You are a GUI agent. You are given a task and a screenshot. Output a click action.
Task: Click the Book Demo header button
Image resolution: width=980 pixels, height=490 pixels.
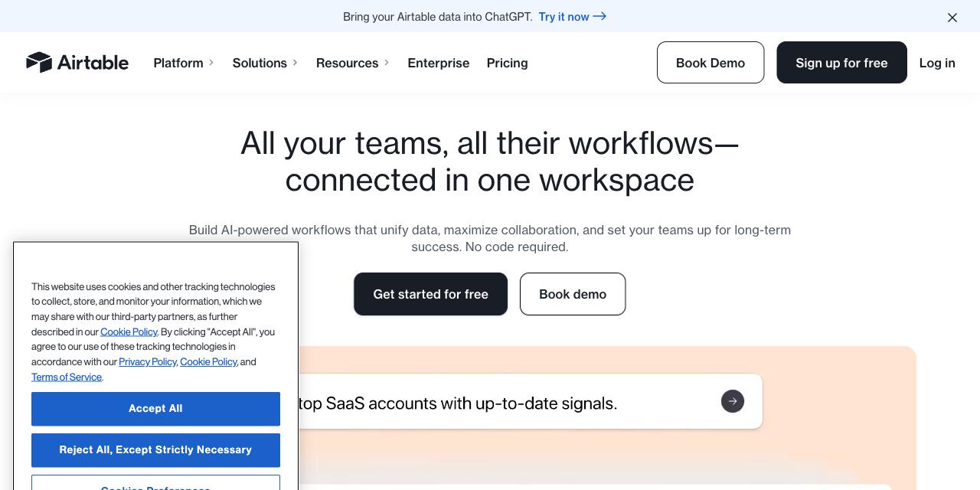(710, 63)
